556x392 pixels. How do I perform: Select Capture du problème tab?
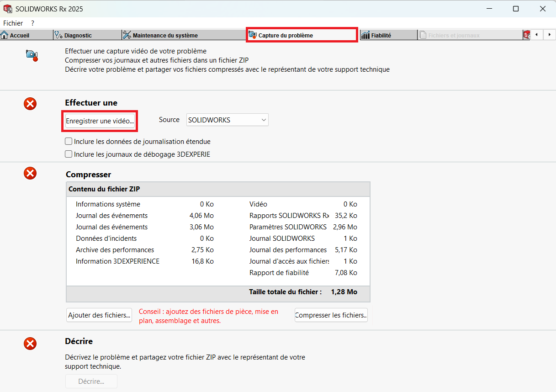(x=302, y=35)
